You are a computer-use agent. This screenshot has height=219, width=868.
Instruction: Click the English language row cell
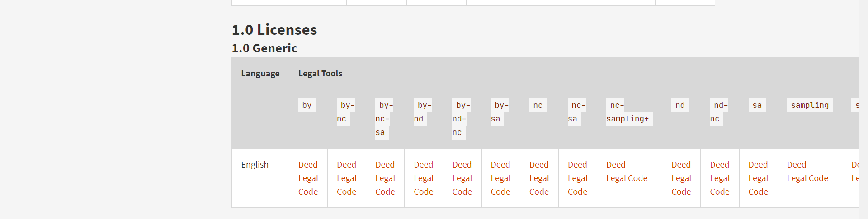[260, 178]
